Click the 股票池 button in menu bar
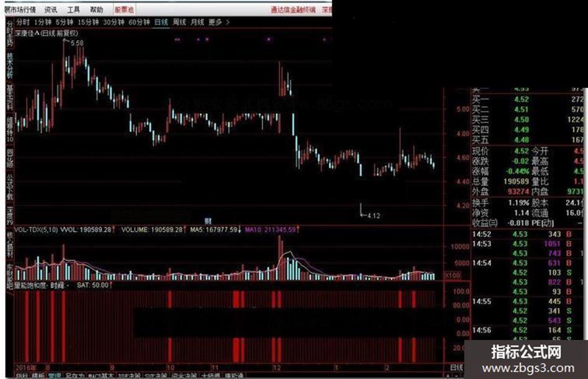This screenshot has width=588, height=379. pos(124,10)
